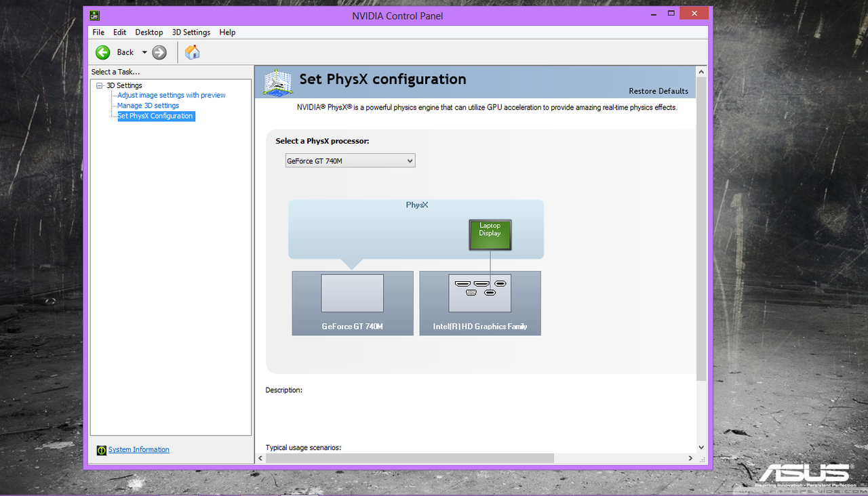Click the horizontal scrollbar thumb
868x496 pixels.
[x=410, y=459]
